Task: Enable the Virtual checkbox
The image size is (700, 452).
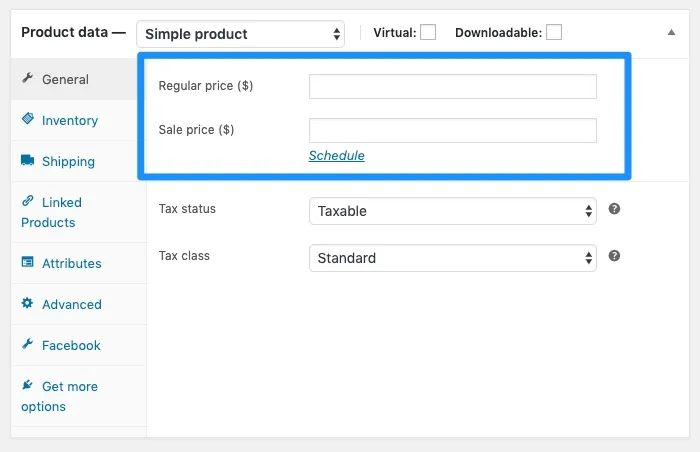Action: [428, 32]
